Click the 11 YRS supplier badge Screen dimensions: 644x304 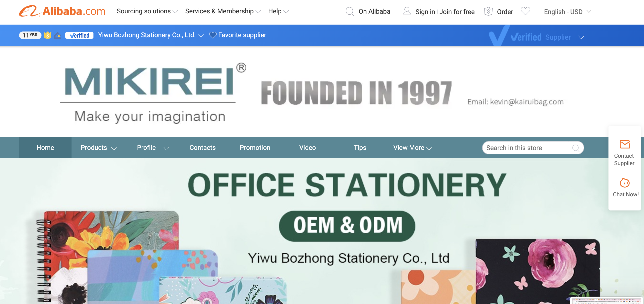click(x=30, y=35)
